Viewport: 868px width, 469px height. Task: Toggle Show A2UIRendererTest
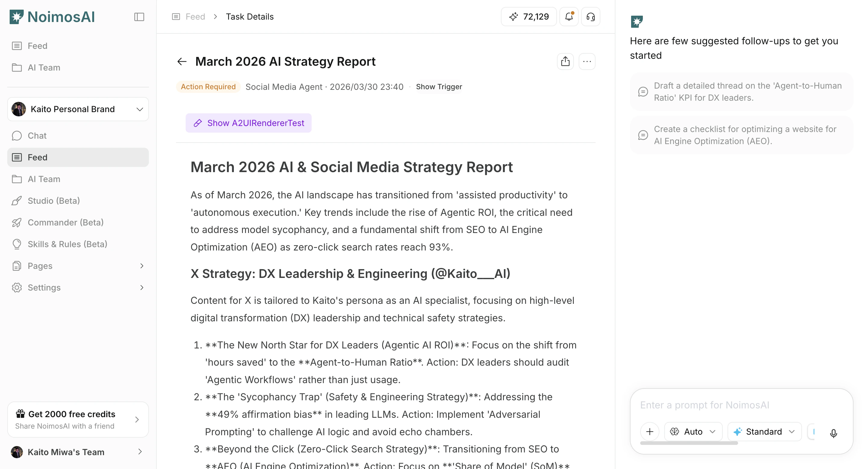click(x=249, y=123)
